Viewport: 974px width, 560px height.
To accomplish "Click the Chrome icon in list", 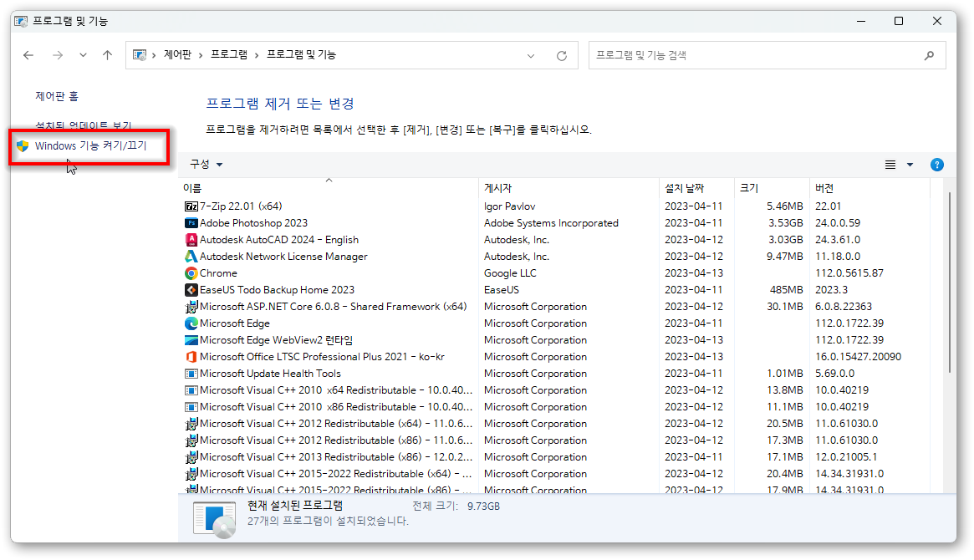I will click(x=191, y=273).
